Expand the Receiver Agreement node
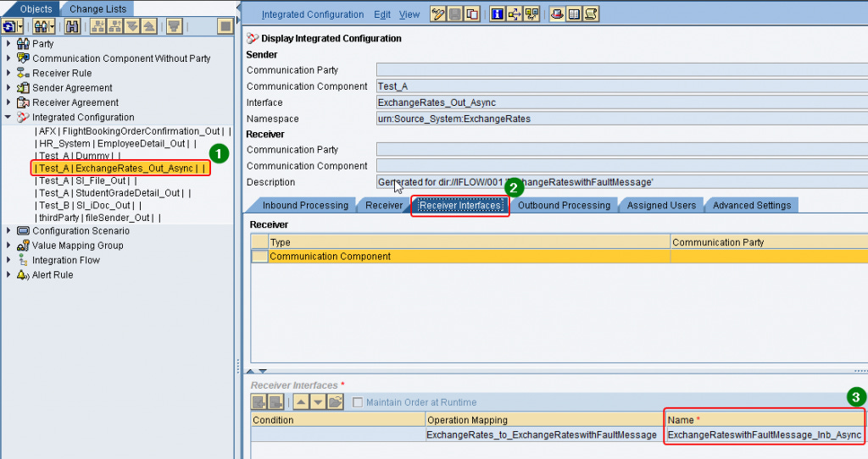Screen dimensions: 868x459 [x=8, y=102]
